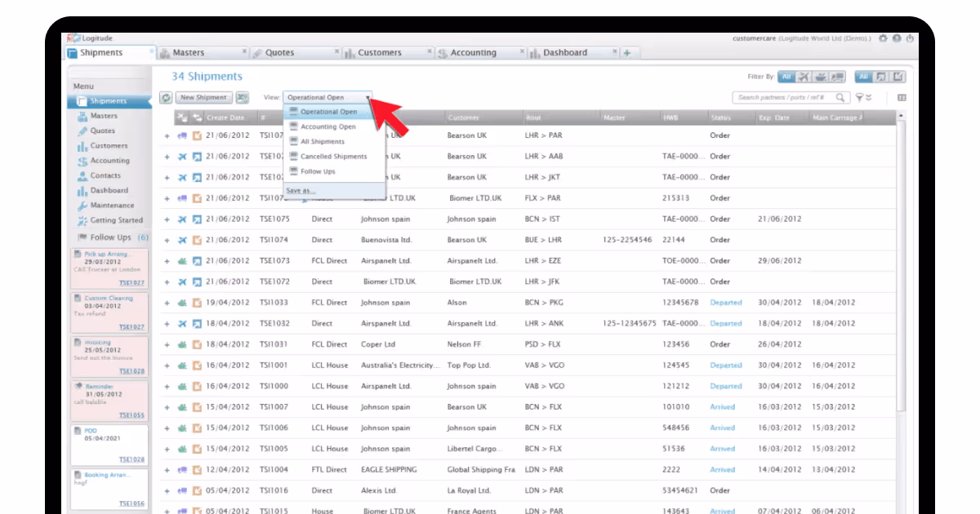This screenshot has height=514, width=980.
Task: Close the Shipments tab with its X
Action: (151, 51)
